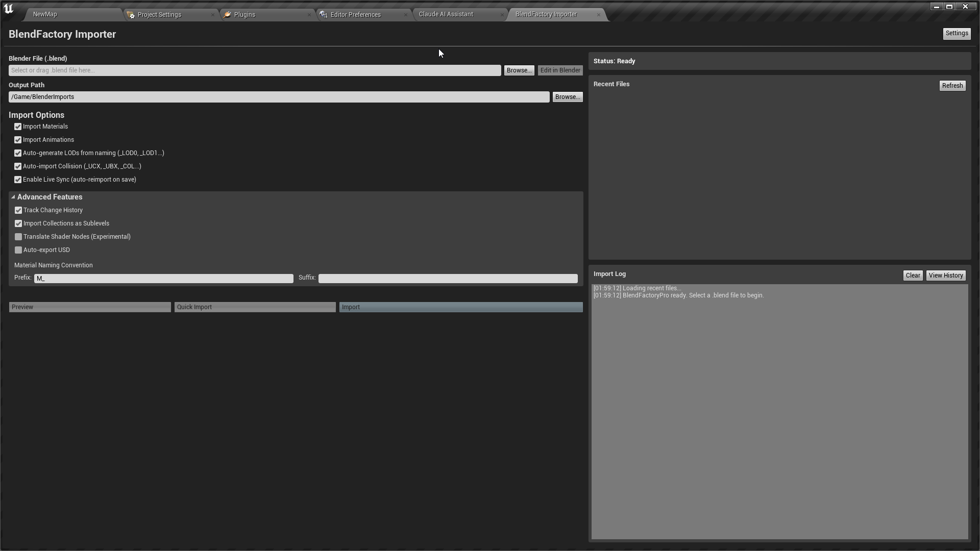Uncheck Import Collections as Sublevels
Viewport: 980px width, 551px height.
point(18,223)
